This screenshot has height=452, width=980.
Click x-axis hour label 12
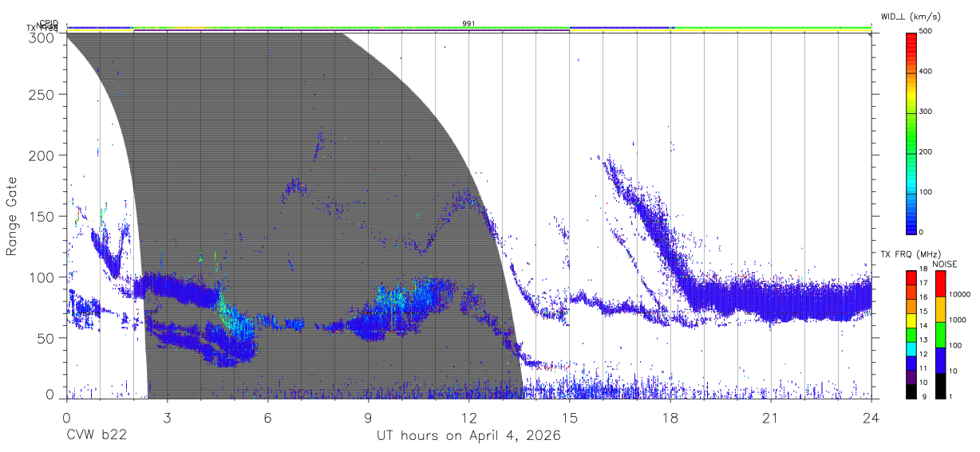469,419
